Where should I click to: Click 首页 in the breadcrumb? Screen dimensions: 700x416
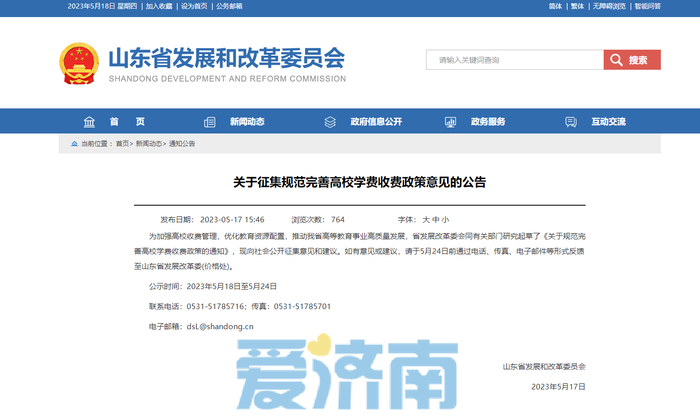[122, 144]
